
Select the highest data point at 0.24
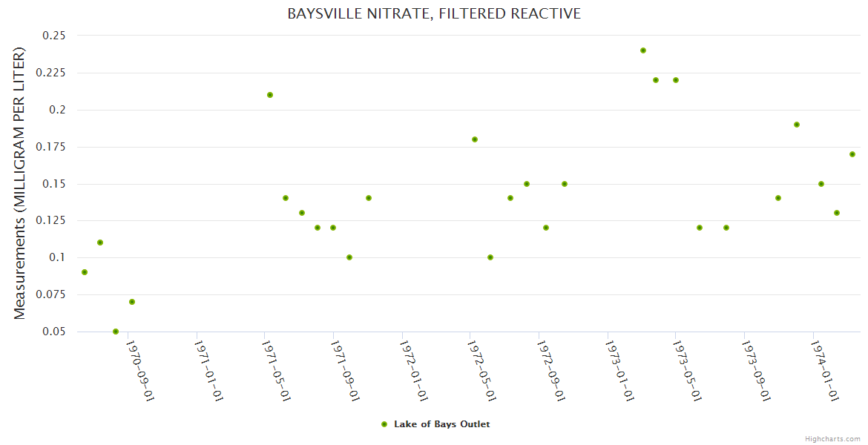(643, 50)
